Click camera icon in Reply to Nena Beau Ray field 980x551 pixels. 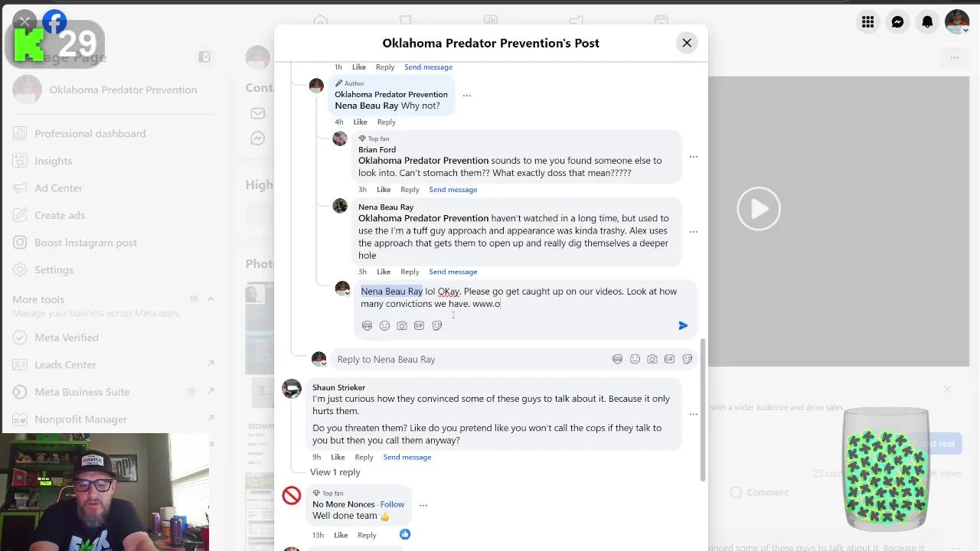point(652,359)
